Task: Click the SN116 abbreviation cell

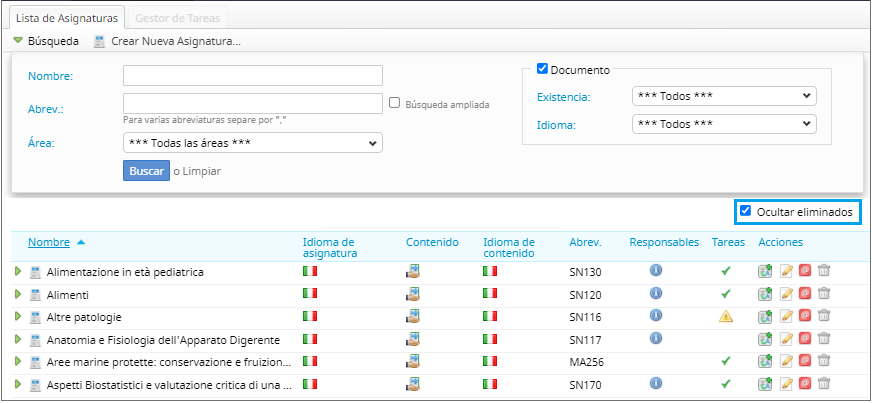Action: pos(586,317)
